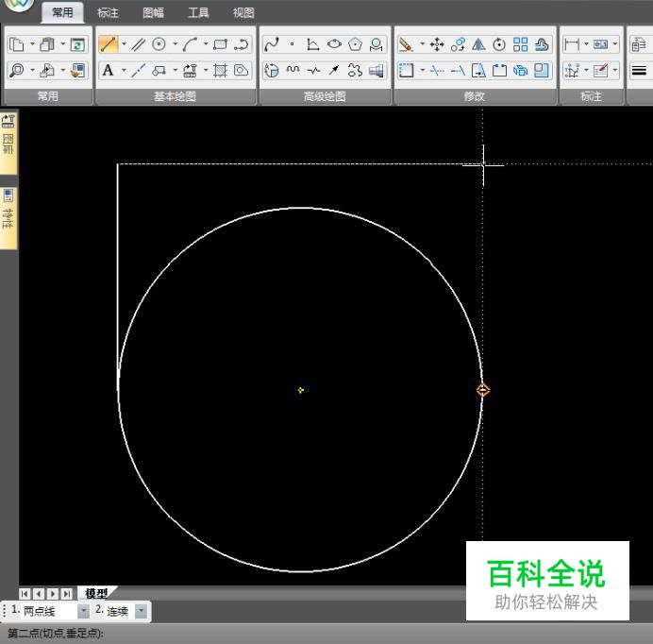Select the formula curve axes icon
This screenshot has height=644, width=653.
click(312, 44)
